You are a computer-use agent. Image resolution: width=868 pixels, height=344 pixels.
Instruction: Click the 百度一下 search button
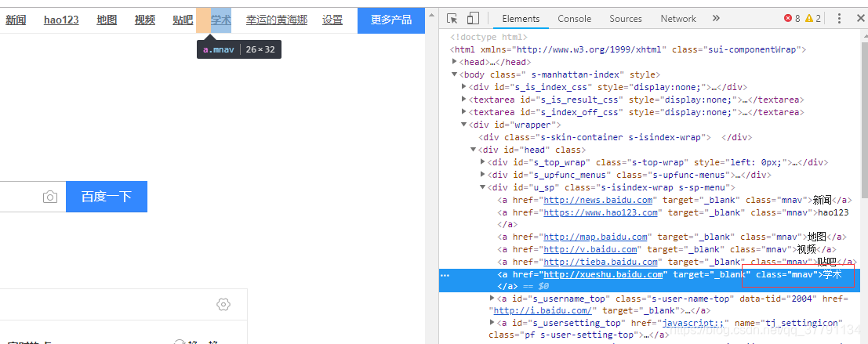pos(107,197)
